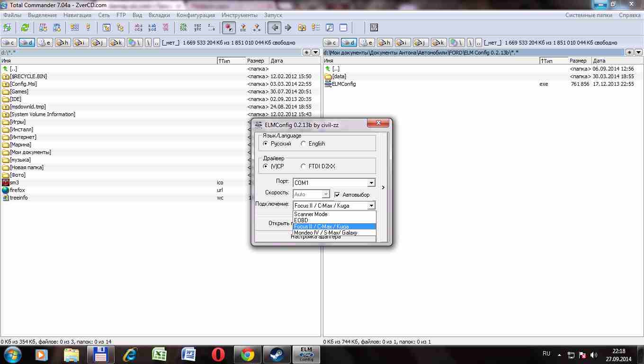
Task: Open left panel directory history dropdown arrow
Action: [x=316, y=53]
